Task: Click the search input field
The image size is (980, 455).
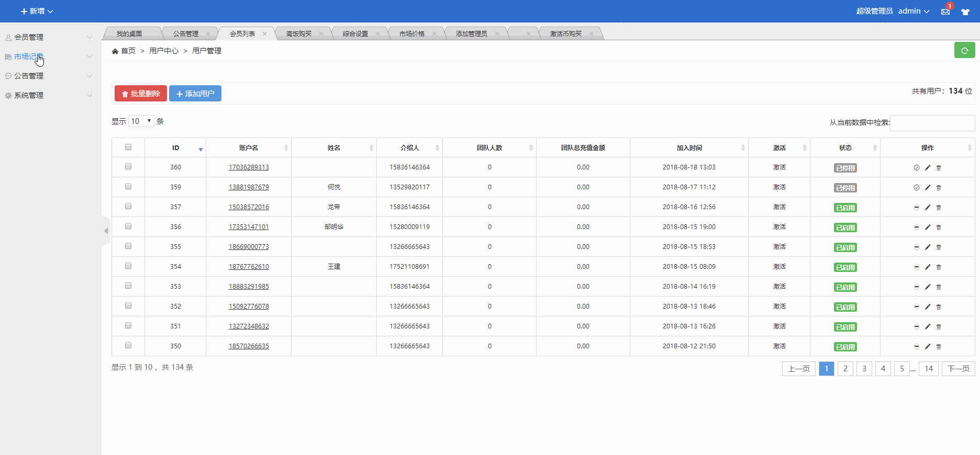Action: (x=932, y=123)
